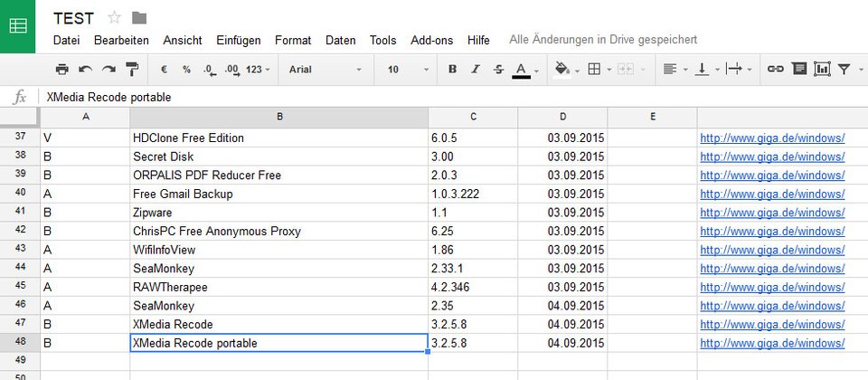Decrease decimal places
This screenshot has width=868, height=380.
pos(210,70)
